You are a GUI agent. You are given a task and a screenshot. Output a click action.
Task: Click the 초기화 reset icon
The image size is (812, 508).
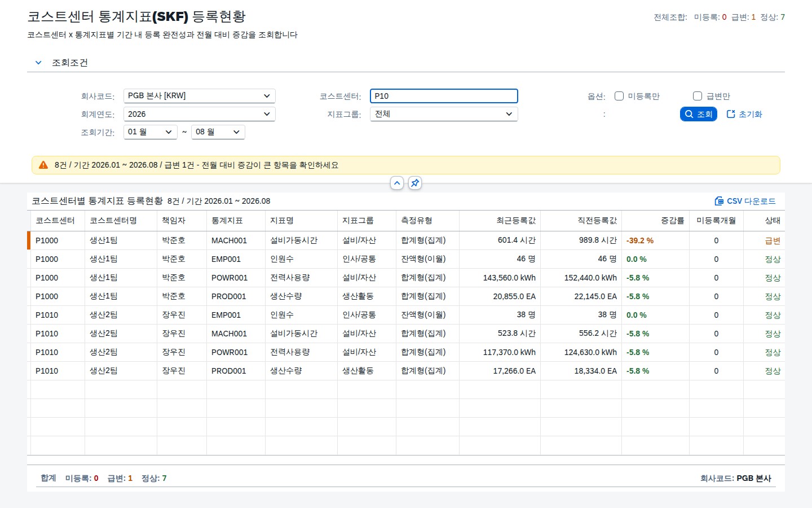tap(731, 114)
